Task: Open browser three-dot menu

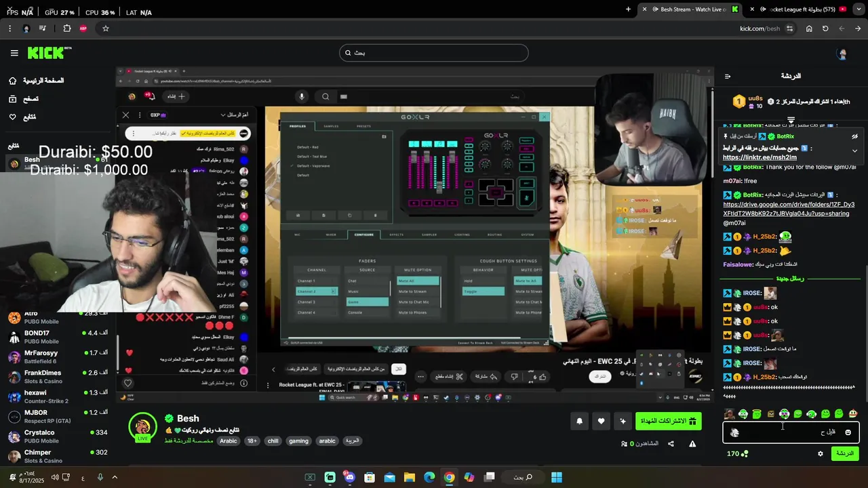Action: point(9,28)
